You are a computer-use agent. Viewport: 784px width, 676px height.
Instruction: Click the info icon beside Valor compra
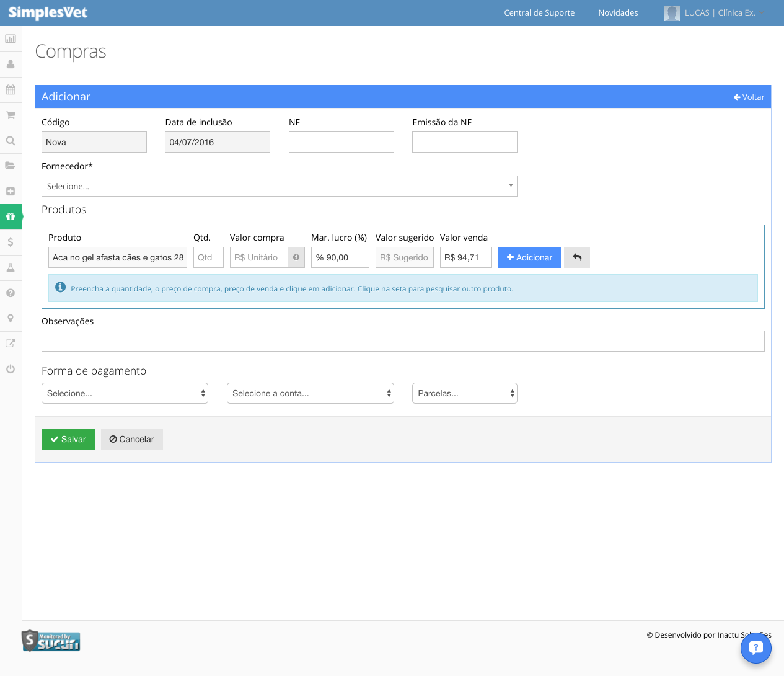296,257
